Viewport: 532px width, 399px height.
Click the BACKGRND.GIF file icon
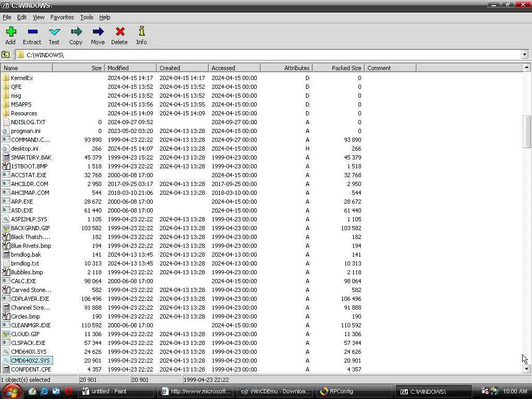click(6, 228)
